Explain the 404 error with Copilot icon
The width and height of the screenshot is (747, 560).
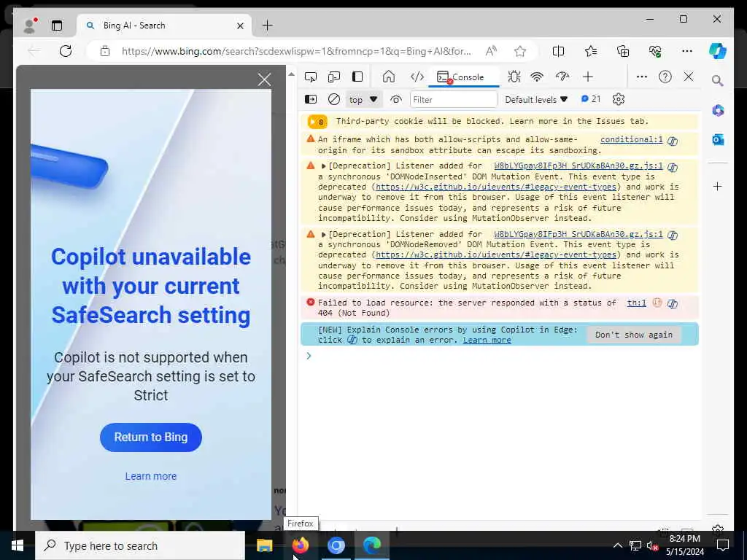pos(672,303)
